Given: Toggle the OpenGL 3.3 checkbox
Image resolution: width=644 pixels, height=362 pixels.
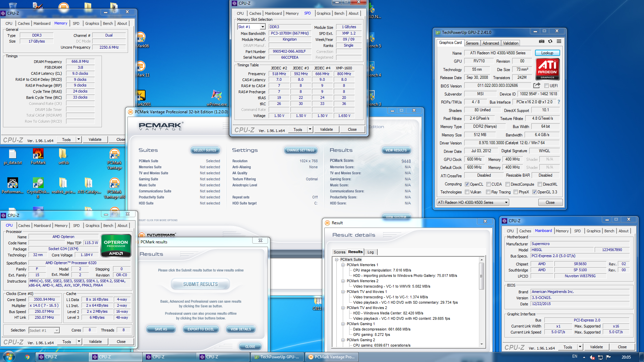Looking at the screenshot, I should [535, 192].
